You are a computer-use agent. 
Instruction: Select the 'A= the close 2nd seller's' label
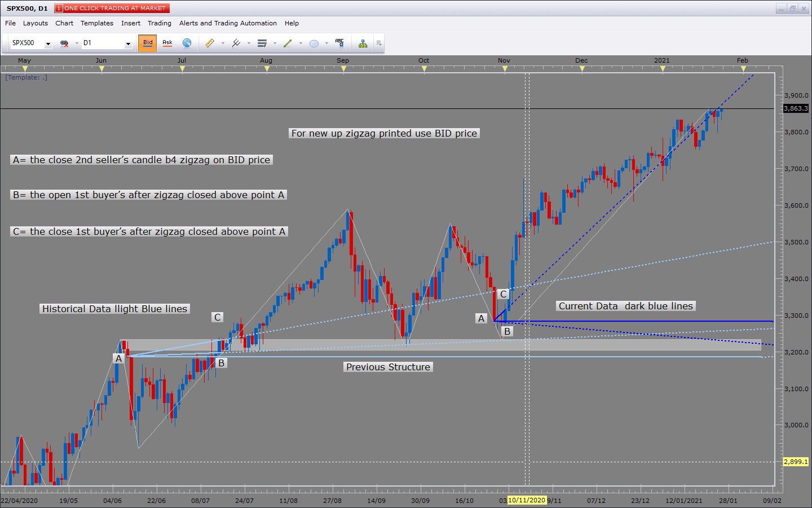(142, 160)
